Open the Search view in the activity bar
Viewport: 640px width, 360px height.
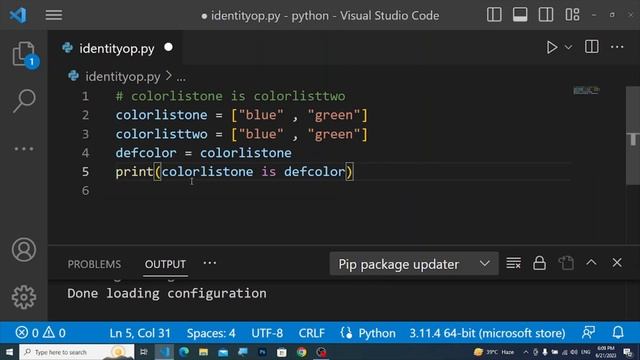click(24, 100)
